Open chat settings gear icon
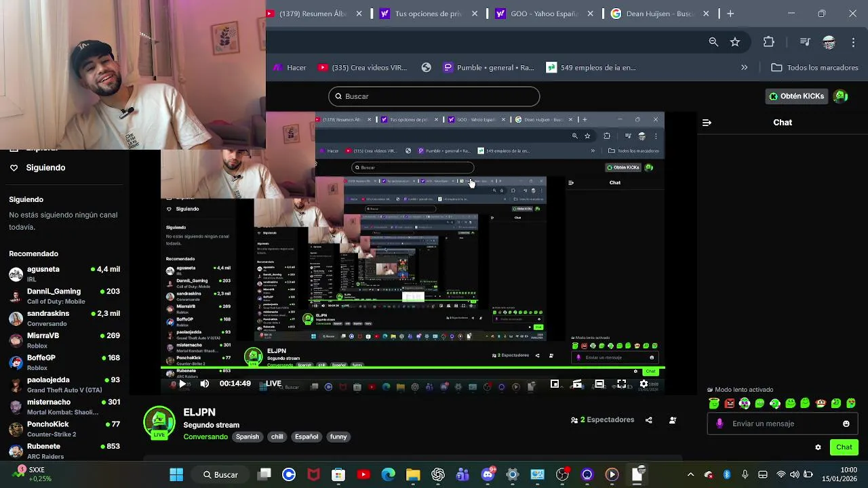This screenshot has width=868, height=488. click(x=818, y=447)
